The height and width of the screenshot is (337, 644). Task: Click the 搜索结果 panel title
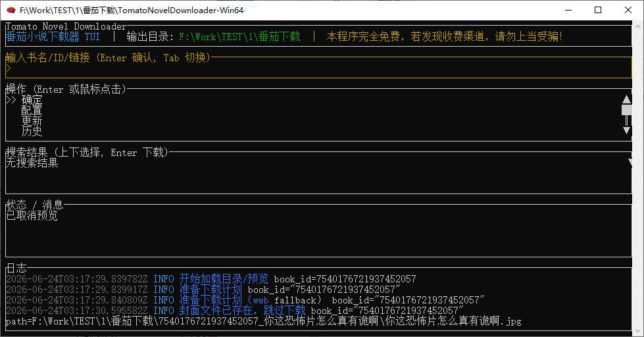click(x=87, y=153)
